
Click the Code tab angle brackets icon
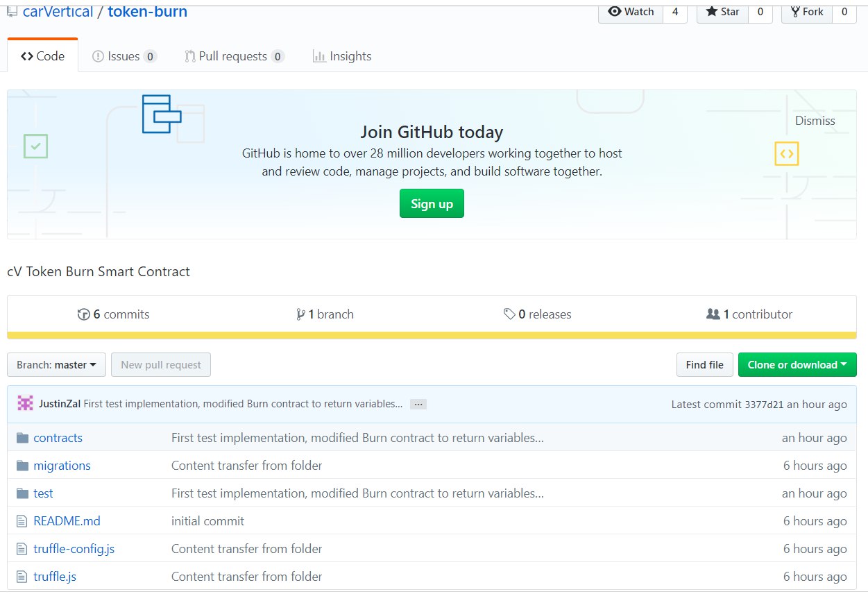tap(27, 56)
